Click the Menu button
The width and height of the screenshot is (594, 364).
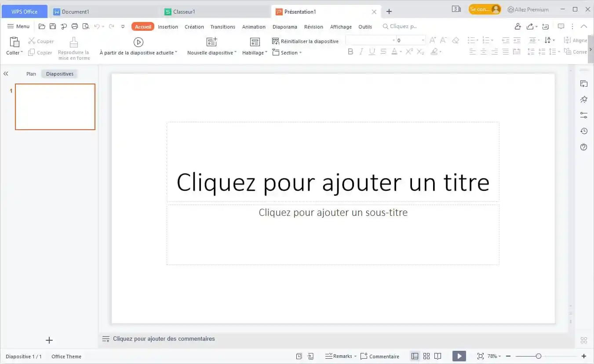coord(18,26)
